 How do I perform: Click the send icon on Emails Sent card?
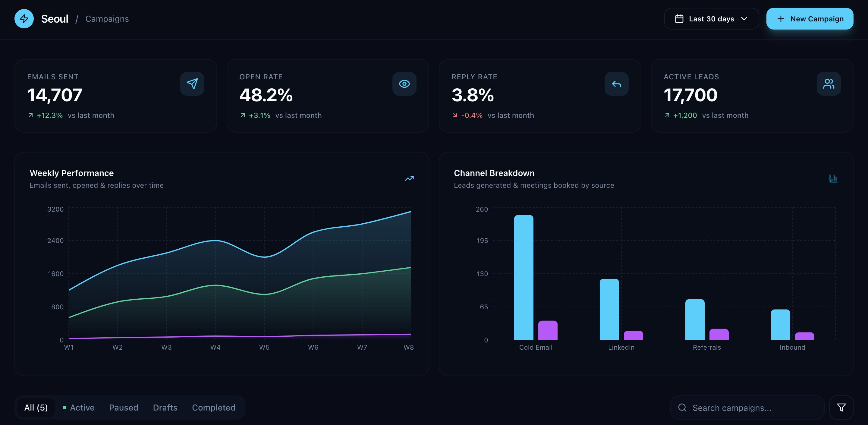pos(192,84)
